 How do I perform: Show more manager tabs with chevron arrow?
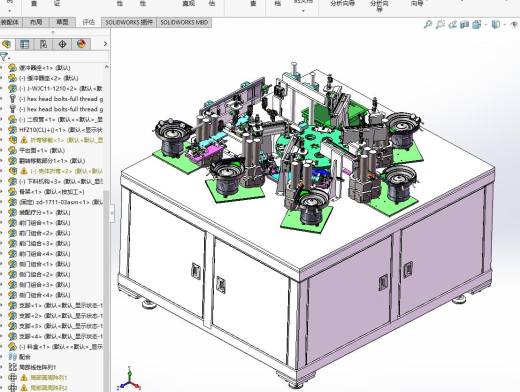tap(105, 44)
